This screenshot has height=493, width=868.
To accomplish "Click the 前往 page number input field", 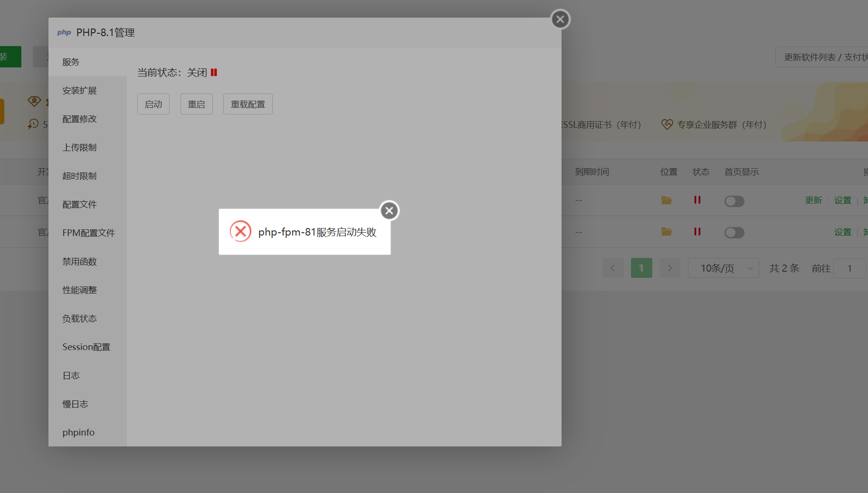I will click(x=849, y=268).
